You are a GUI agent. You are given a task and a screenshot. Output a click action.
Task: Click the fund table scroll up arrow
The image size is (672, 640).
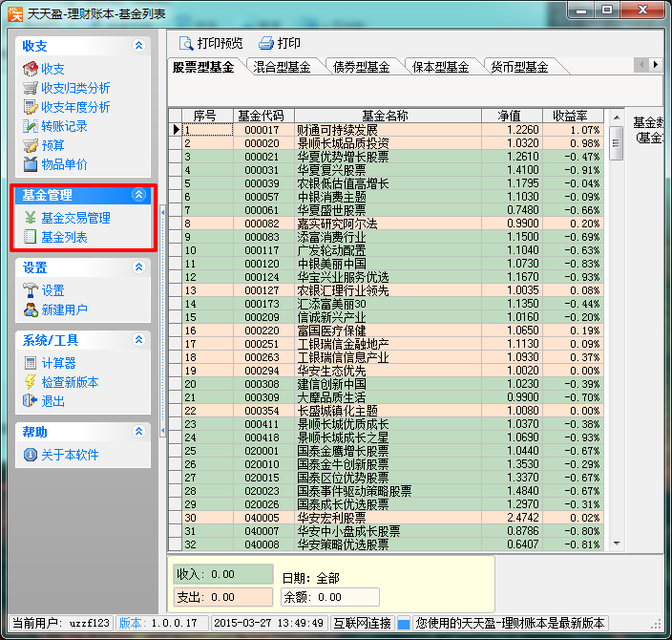click(617, 117)
